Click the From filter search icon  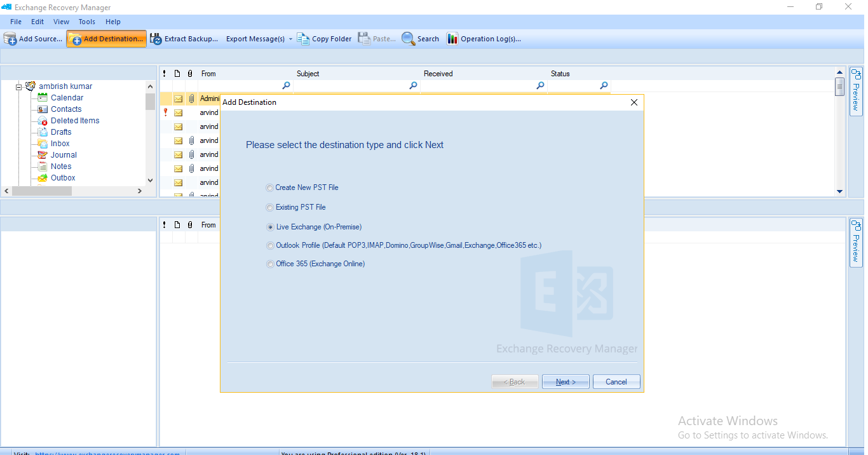point(286,86)
